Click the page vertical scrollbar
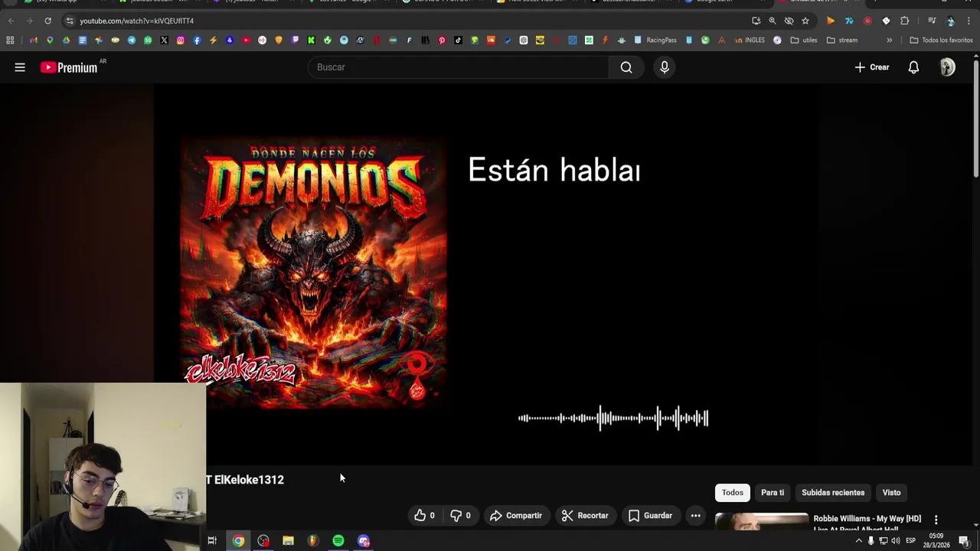Viewport: 980px width, 551px height. tap(975, 119)
